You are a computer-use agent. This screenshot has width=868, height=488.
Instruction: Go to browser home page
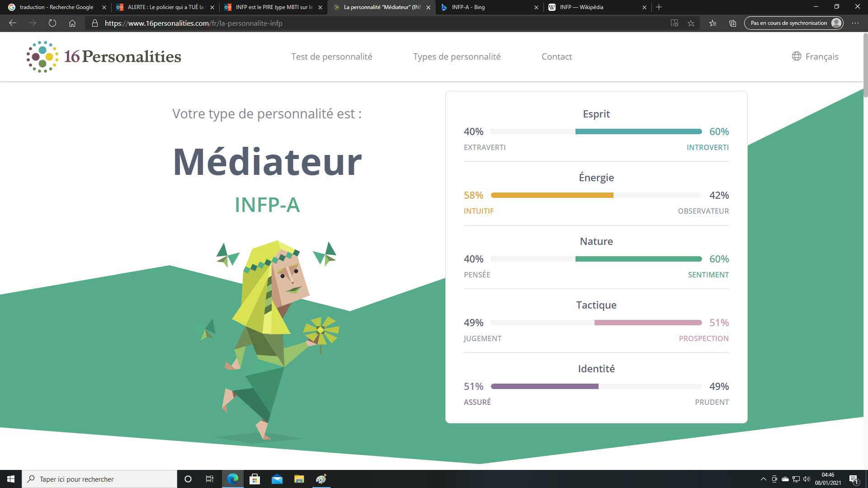[72, 23]
